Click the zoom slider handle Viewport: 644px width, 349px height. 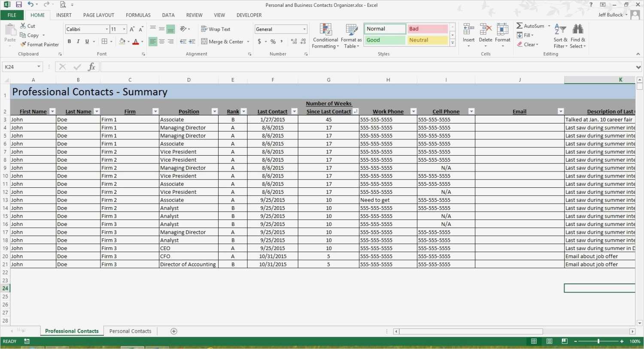(x=598, y=341)
